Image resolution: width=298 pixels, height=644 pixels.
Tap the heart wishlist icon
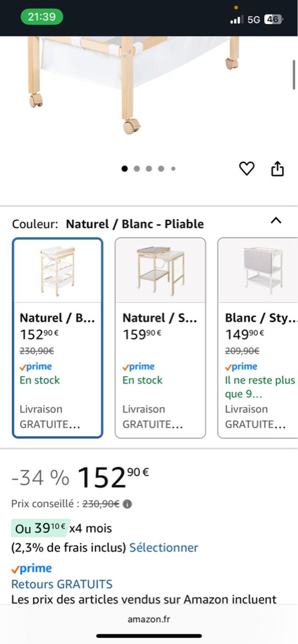pyautogui.click(x=246, y=169)
